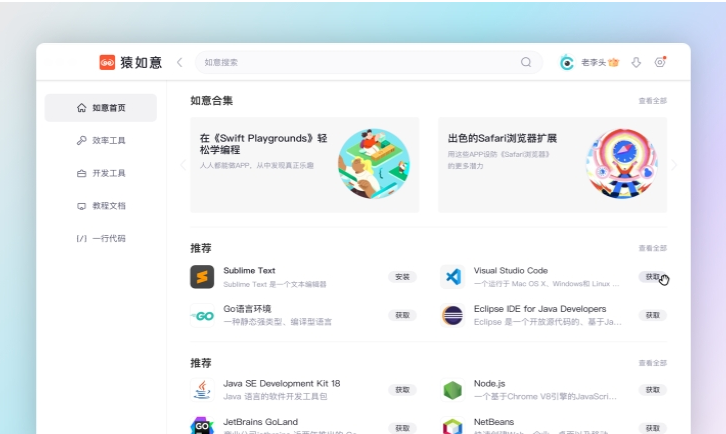Open 教程文档 in the sidebar

click(x=100, y=206)
